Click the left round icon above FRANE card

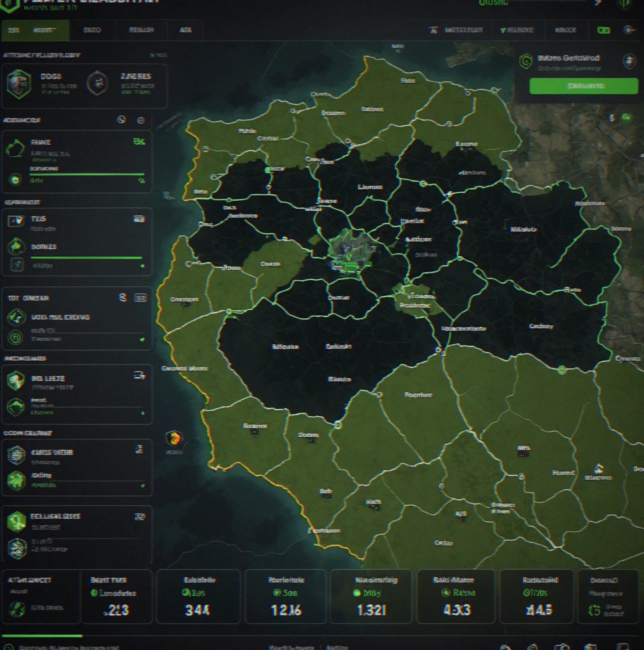click(121, 120)
